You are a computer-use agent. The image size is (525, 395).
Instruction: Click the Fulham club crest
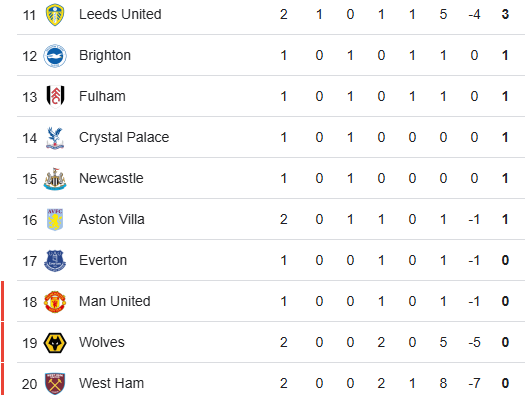click(55, 97)
